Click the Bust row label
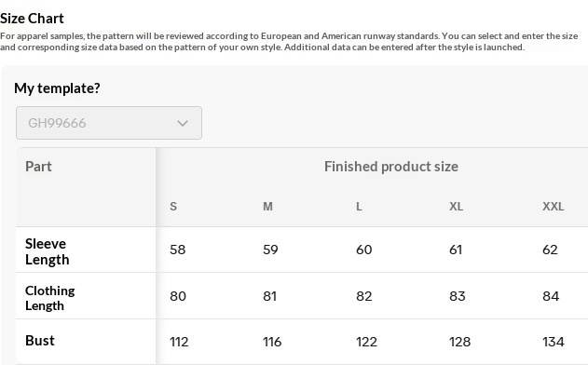 40,341
